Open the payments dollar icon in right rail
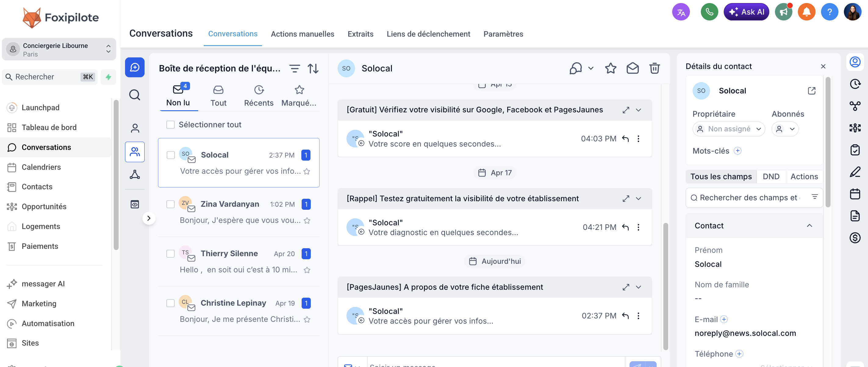 tap(855, 238)
